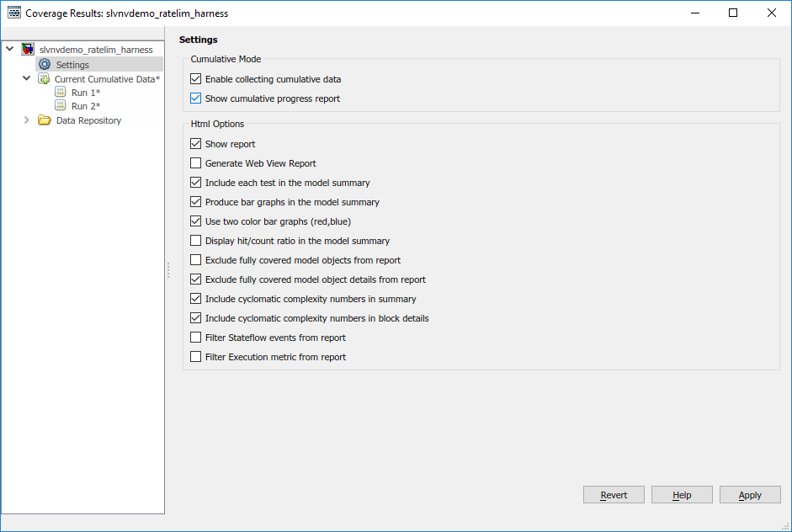Screen dimensions: 792x532
Task: Select Run 1* in the tree
Action: [x=85, y=93]
